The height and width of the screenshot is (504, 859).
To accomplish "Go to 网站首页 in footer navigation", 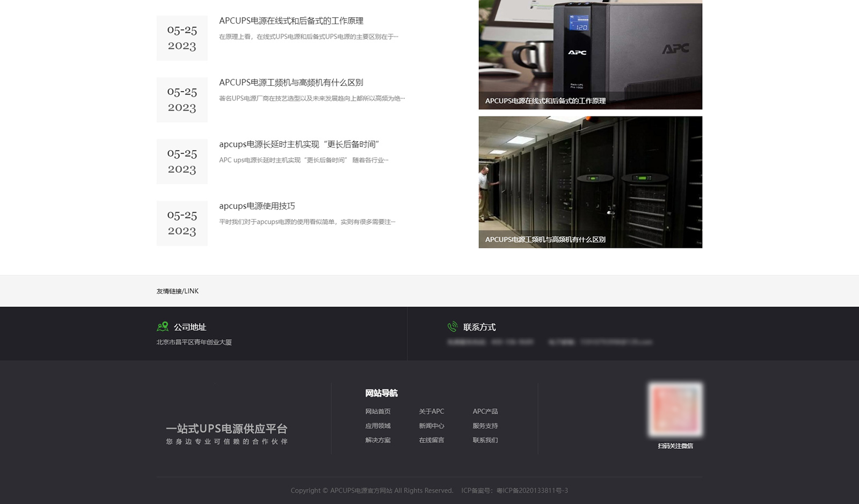I will 378,412.
